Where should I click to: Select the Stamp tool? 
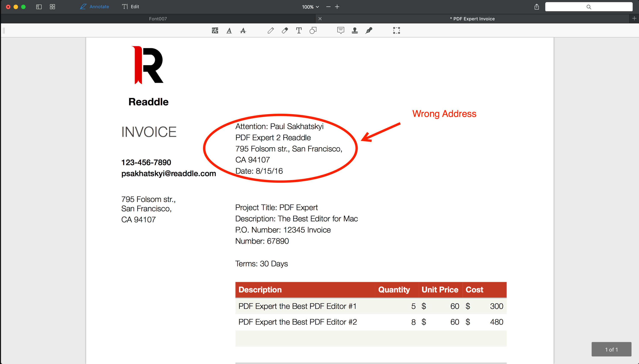355,30
